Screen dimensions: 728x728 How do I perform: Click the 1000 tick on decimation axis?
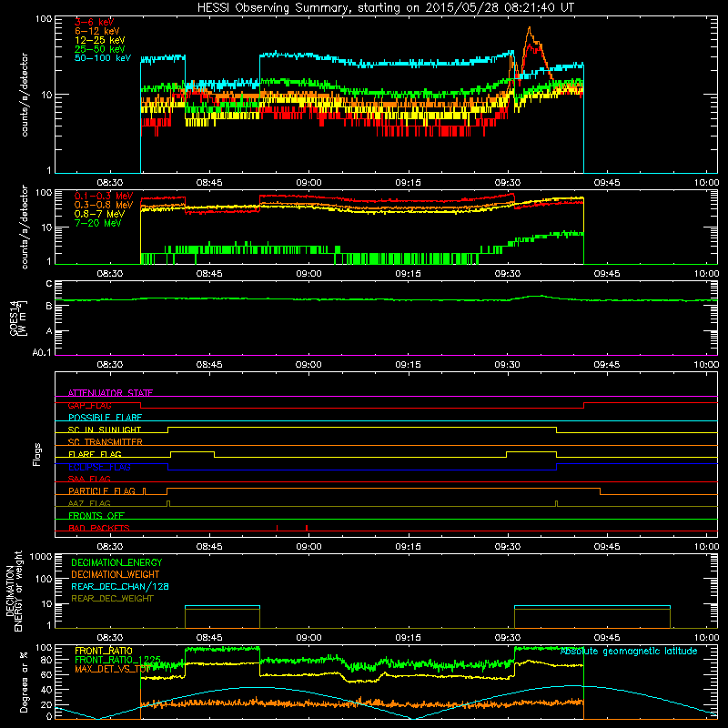click(x=41, y=556)
